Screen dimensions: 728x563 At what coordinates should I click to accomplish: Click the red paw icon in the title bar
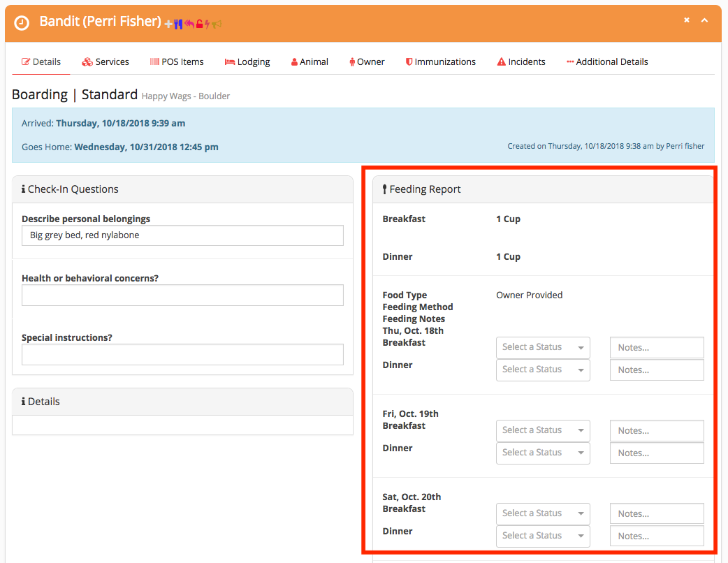[189, 24]
